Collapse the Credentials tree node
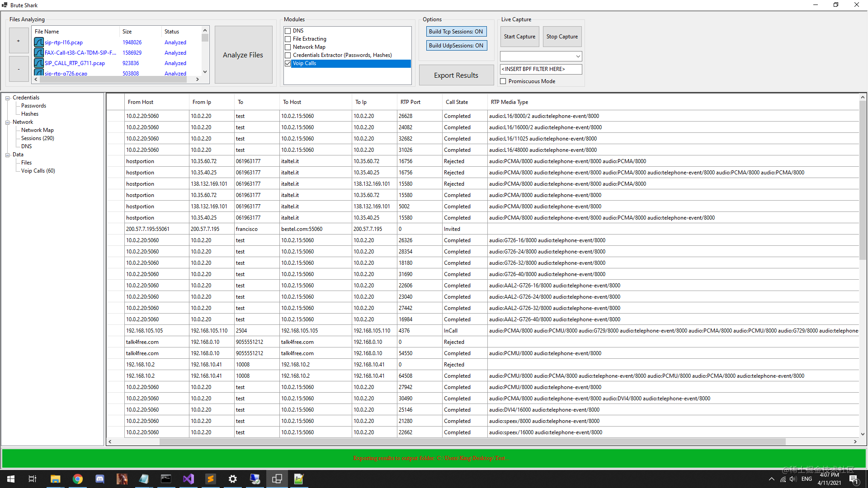868x488 pixels. [x=8, y=98]
